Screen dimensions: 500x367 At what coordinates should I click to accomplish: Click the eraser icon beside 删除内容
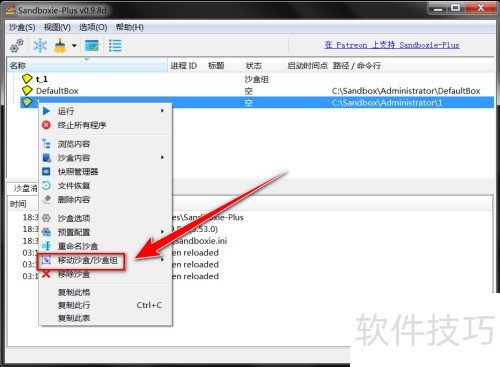click(x=47, y=199)
